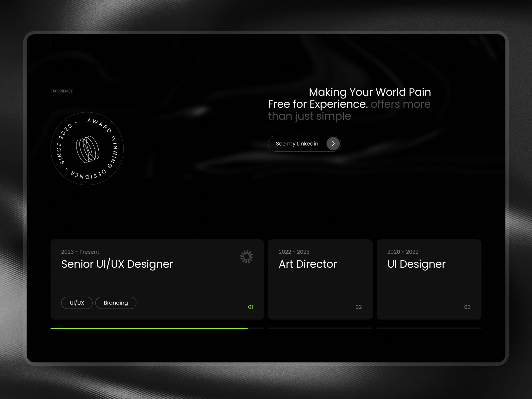
Task: Click the 2023 - Present date label
Action: point(80,252)
